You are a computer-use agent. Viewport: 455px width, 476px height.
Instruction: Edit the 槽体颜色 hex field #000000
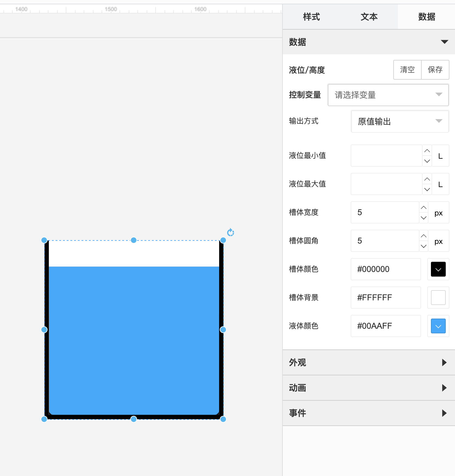[x=386, y=269]
